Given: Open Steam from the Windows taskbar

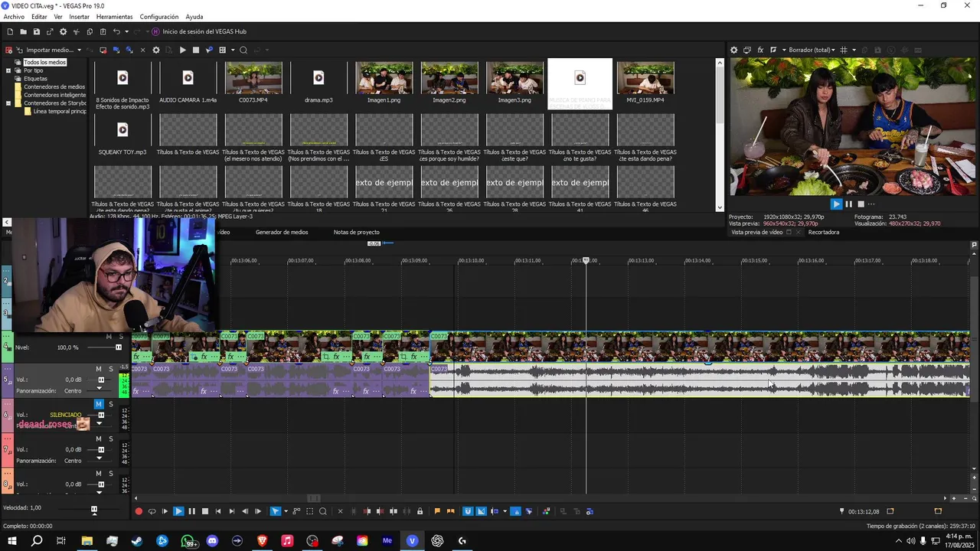Looking at the screenshot, I should 137,541.
